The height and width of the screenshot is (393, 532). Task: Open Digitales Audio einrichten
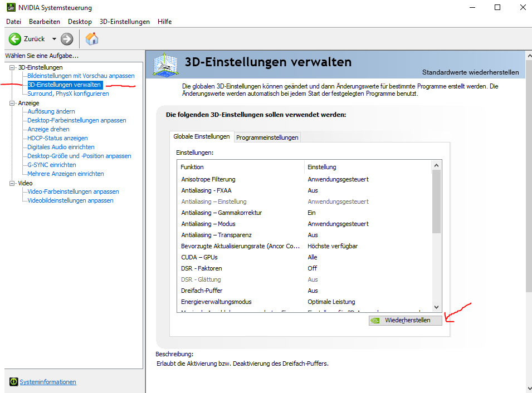coord(61,147)
